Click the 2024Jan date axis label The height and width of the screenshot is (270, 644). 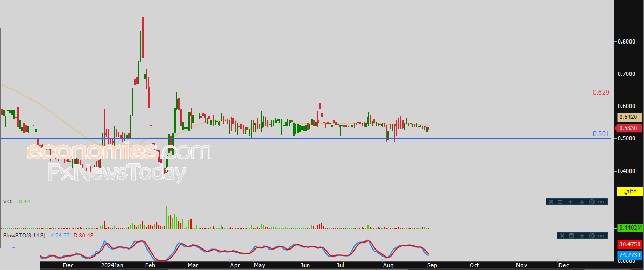tap(111, 266)
